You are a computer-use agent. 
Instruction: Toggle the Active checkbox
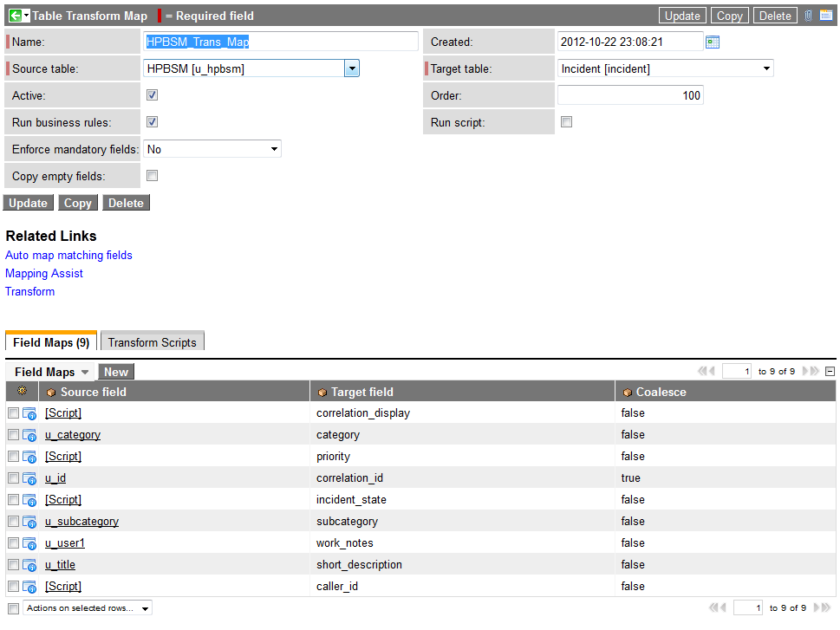[x=153, y=94]
